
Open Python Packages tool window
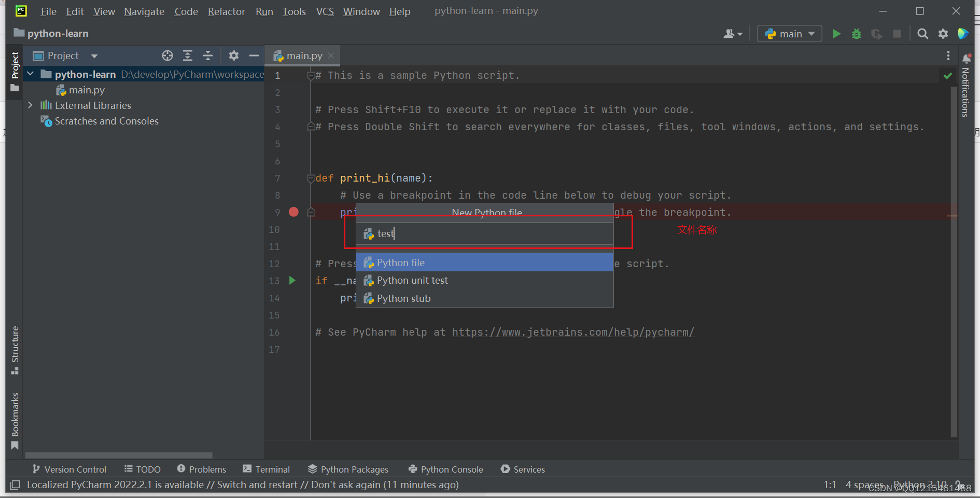point(348,469)
